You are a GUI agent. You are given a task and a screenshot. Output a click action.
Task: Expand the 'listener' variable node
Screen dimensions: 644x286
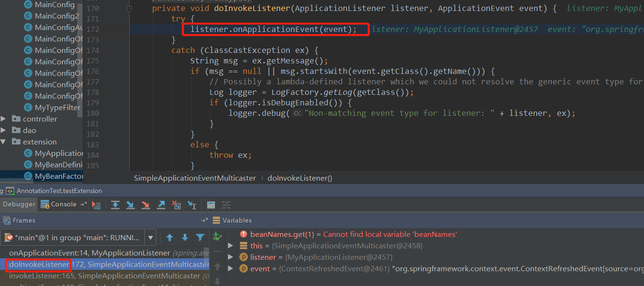(231, 257)
